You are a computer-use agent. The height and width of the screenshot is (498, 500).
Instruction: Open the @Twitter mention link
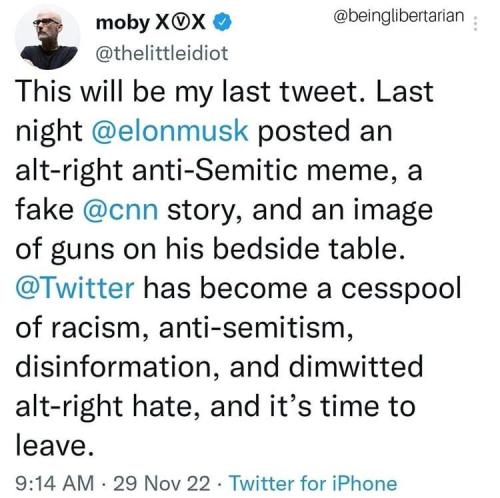75,288
